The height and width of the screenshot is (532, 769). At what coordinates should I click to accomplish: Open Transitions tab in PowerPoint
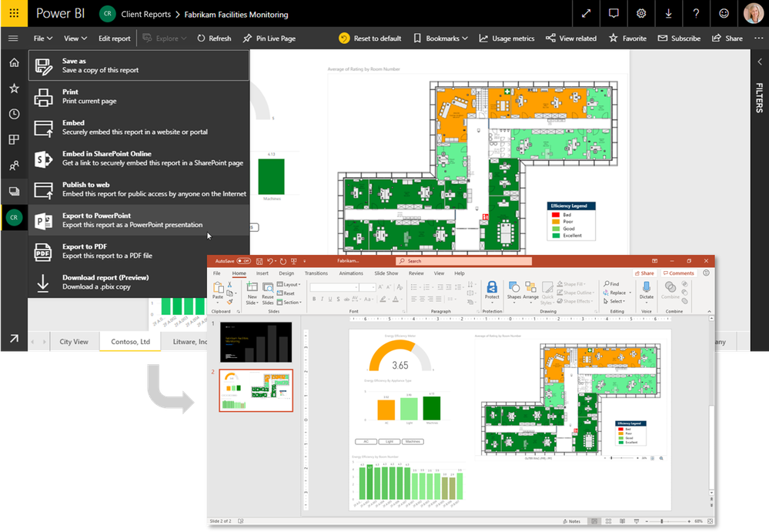click(x=316, y=273)
